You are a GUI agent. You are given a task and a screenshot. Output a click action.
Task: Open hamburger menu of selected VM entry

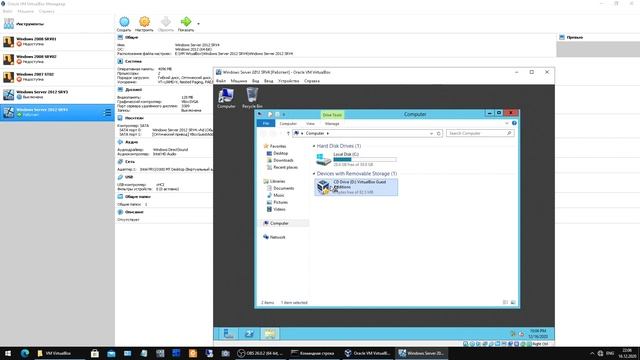107,112
